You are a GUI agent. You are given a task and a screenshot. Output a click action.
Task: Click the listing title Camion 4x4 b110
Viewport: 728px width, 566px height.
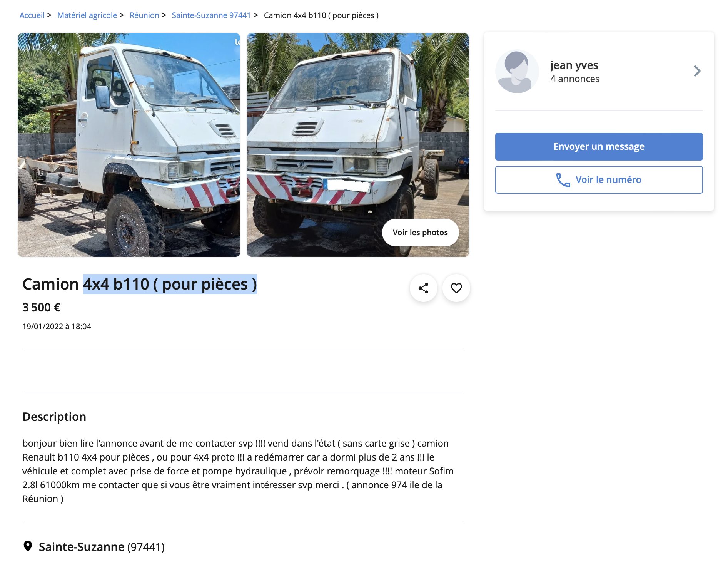point(140,284)
